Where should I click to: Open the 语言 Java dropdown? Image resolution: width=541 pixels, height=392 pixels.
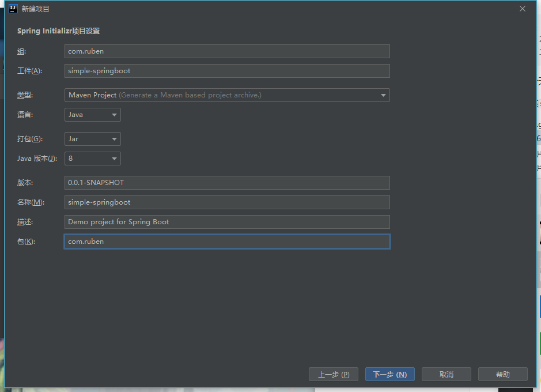tap(92, 115)
